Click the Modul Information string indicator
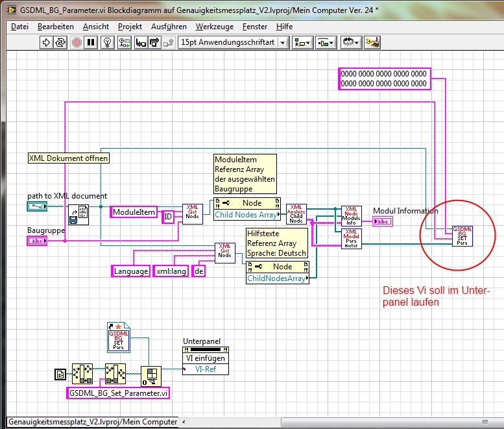 (383, 221)
